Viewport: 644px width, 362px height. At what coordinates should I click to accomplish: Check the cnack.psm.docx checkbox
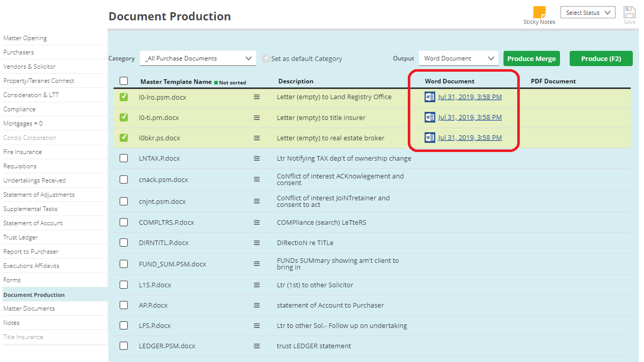(x=124, y=179)
